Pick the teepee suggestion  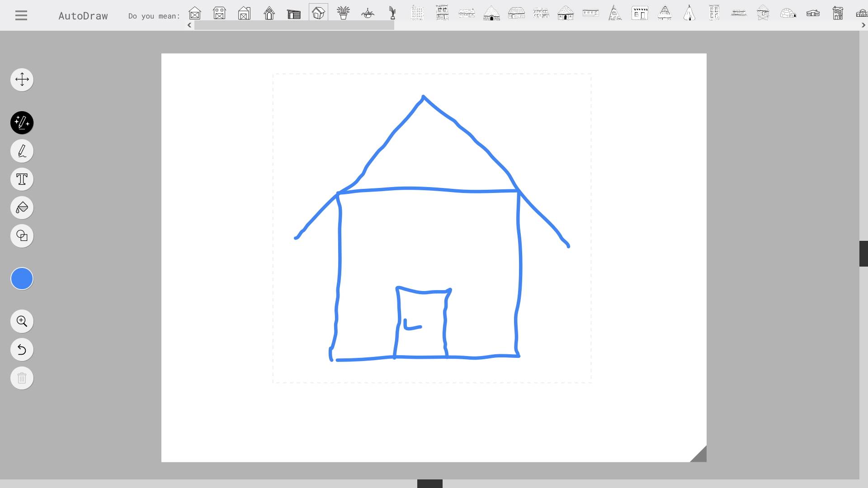pyautogui.click(x=689, y=13)
